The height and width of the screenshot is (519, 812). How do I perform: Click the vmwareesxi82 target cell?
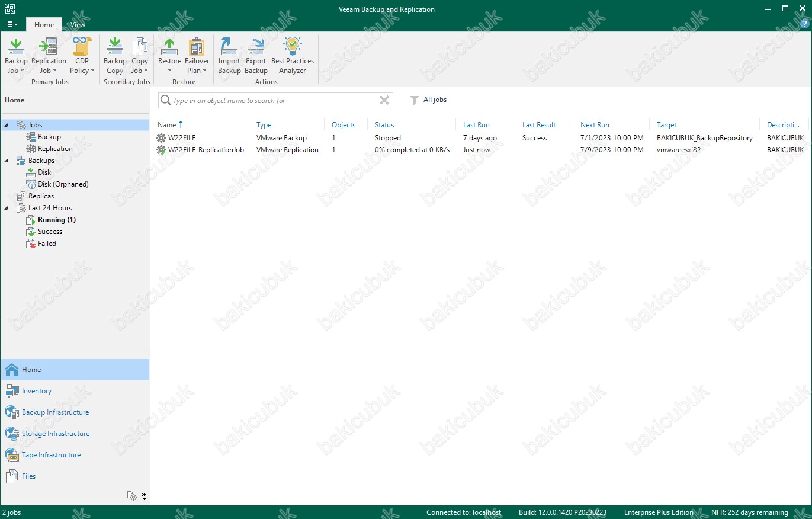[680, 150]
